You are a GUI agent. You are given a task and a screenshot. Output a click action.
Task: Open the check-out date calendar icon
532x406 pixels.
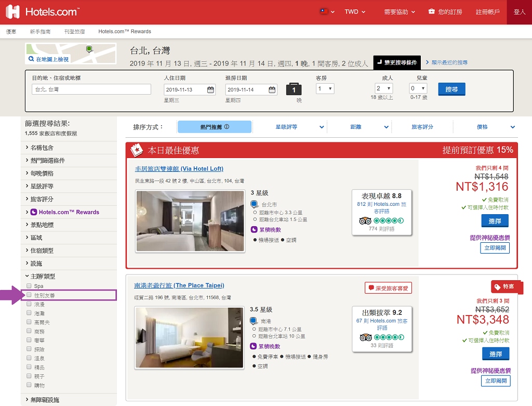272,89
